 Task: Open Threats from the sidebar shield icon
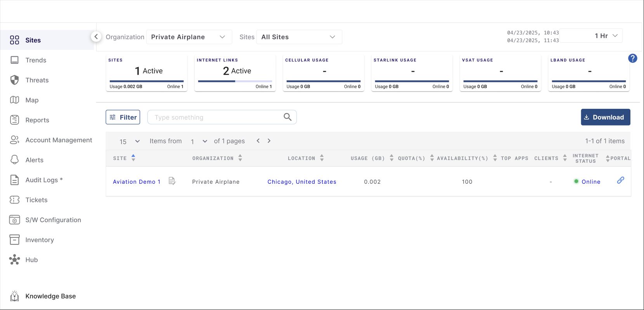point(15,80)
